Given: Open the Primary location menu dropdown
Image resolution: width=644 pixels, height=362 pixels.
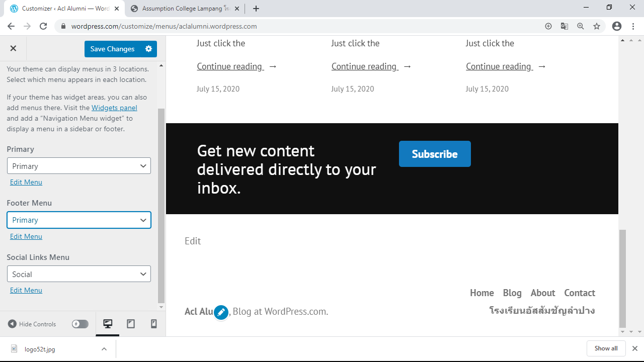Looking at the screenshot, I should (x=79, y=166).
